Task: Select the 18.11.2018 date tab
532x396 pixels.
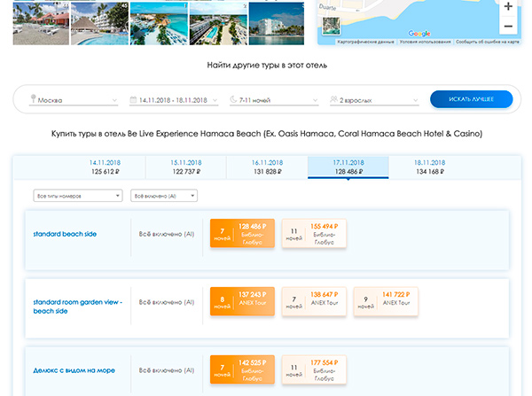Action: [x=428, y=167]
